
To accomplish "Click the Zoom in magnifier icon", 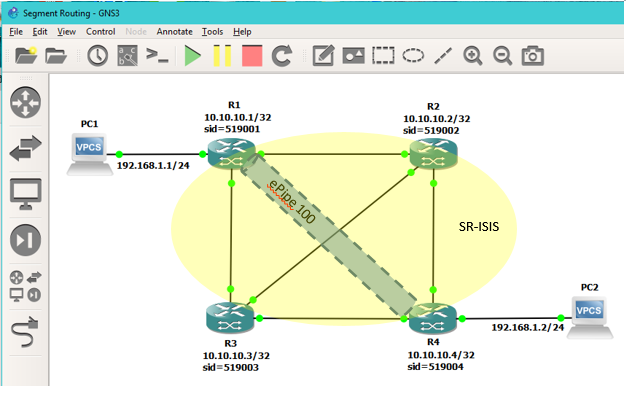I will click(473, 56).
